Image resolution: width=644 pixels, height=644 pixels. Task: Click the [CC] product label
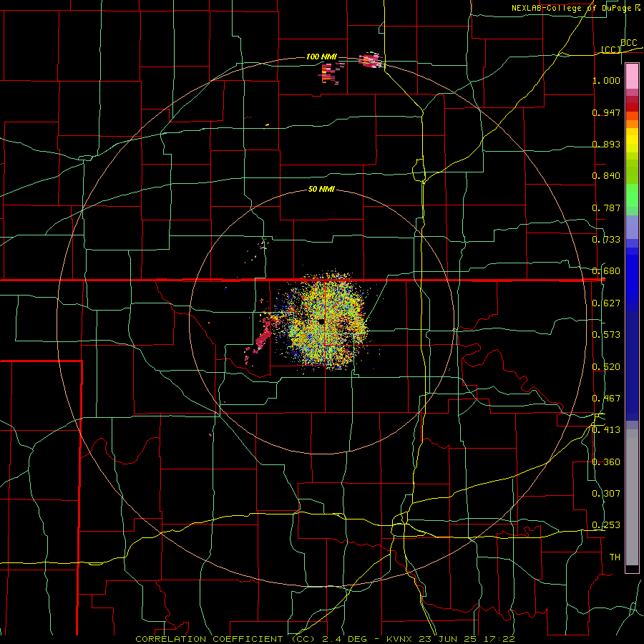[x=611, y=49]
